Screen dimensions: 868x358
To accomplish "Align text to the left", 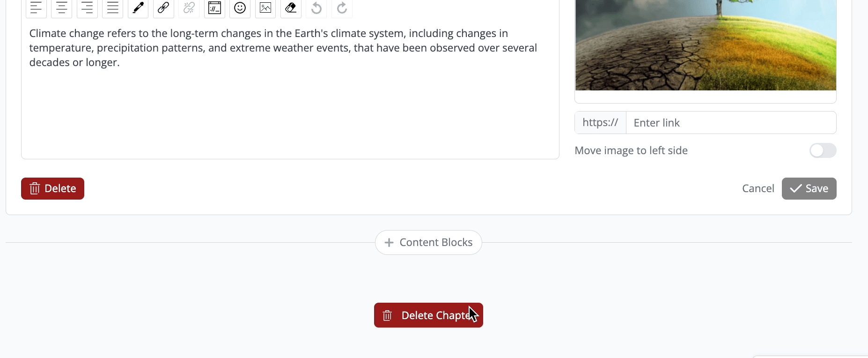I will 36,8.
